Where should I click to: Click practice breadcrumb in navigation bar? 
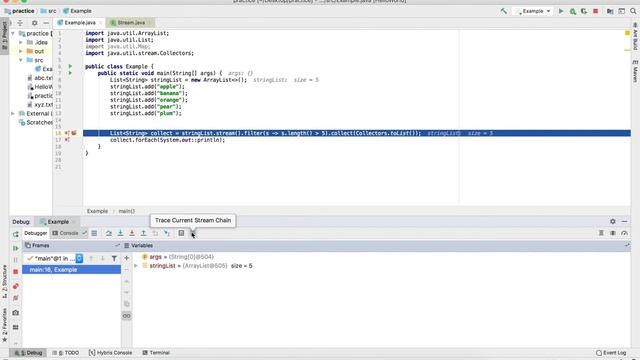click(19, 11)
